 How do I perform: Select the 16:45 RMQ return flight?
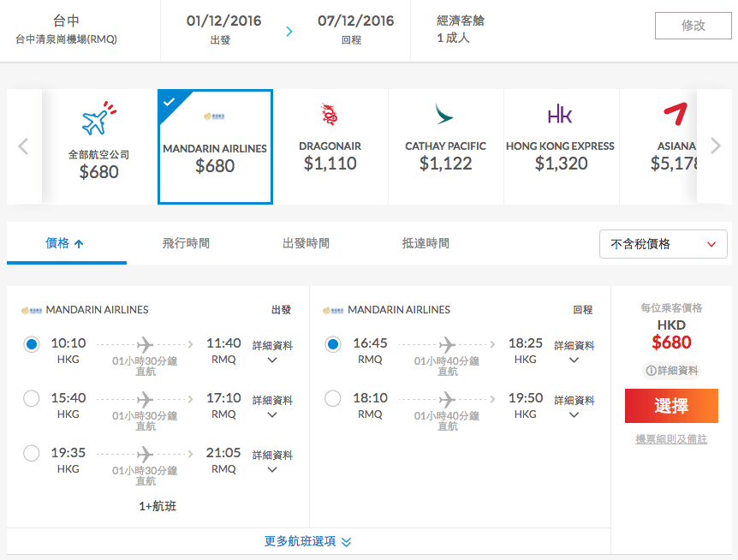tap(333, 344)
